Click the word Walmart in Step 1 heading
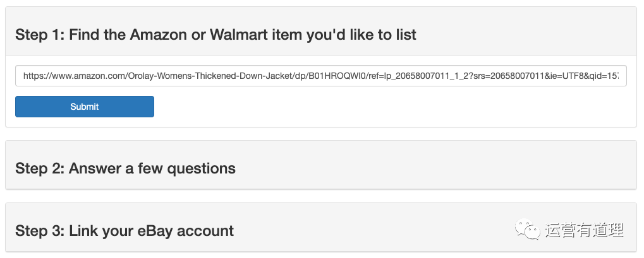The width and height of the screenshot is (644, 258). coord(239,35)
